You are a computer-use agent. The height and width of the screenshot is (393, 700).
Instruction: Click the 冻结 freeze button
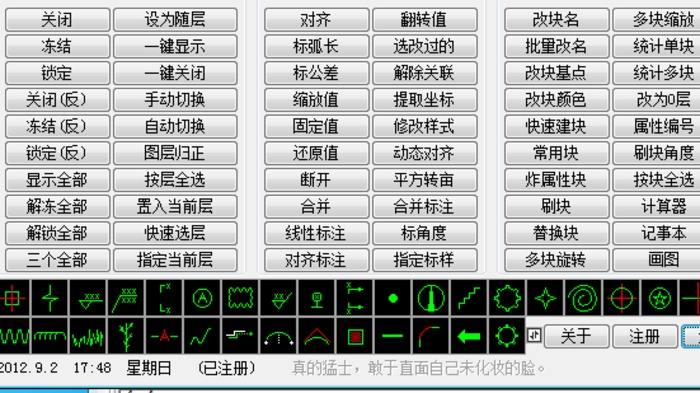(57, 46)
